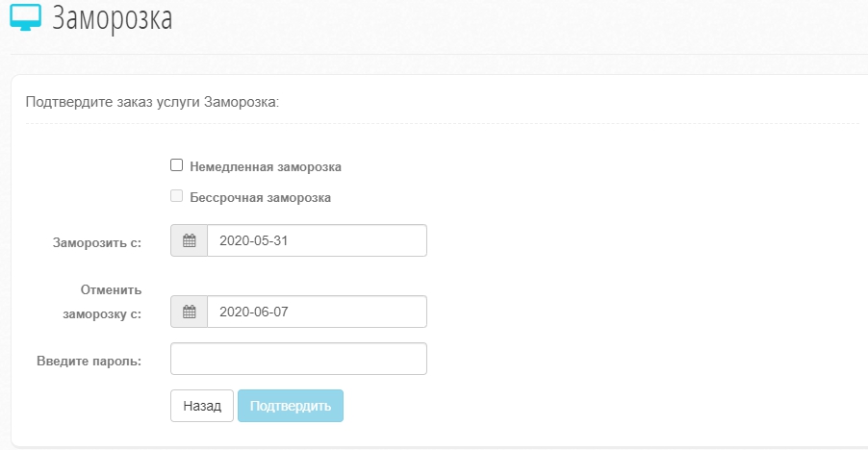Select the date field showing 2020-05-31
Image resolution: width=868 pixels, height=450 pixels.
pyautogui.click(x=317, y=240)
